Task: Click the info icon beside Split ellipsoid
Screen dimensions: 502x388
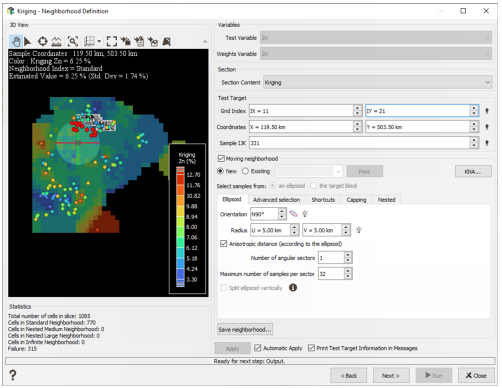Action: (x=293, y=288)
